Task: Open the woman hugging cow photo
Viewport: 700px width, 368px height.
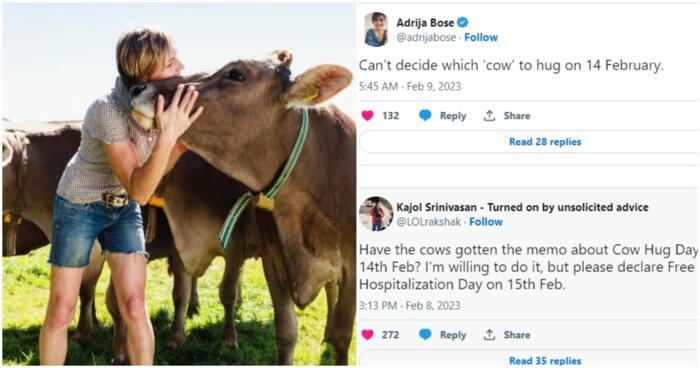Action: pyautogui.click(x=179, y=184)
